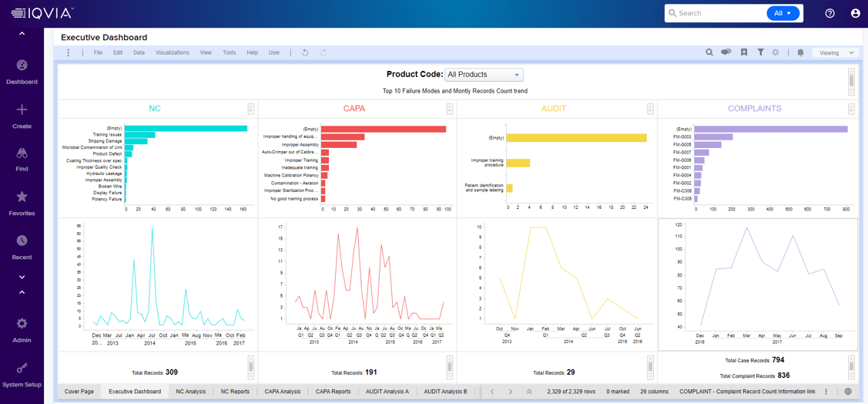The width and height of the screenshot is (868, 404).
Task: Switch to the NC Reports tab
Action: click(x=235, y=391)
